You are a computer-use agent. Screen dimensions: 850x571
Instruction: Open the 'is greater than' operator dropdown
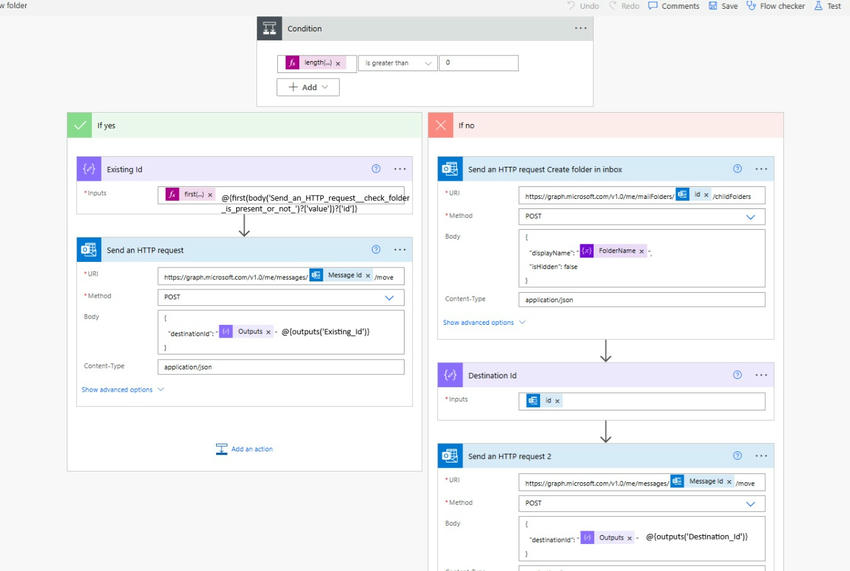(397, 63)
